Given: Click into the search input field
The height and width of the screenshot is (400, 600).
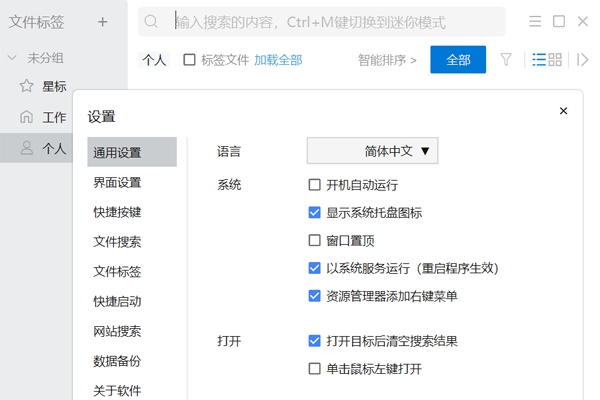Looking at the screenshot, I should (330, 21).
